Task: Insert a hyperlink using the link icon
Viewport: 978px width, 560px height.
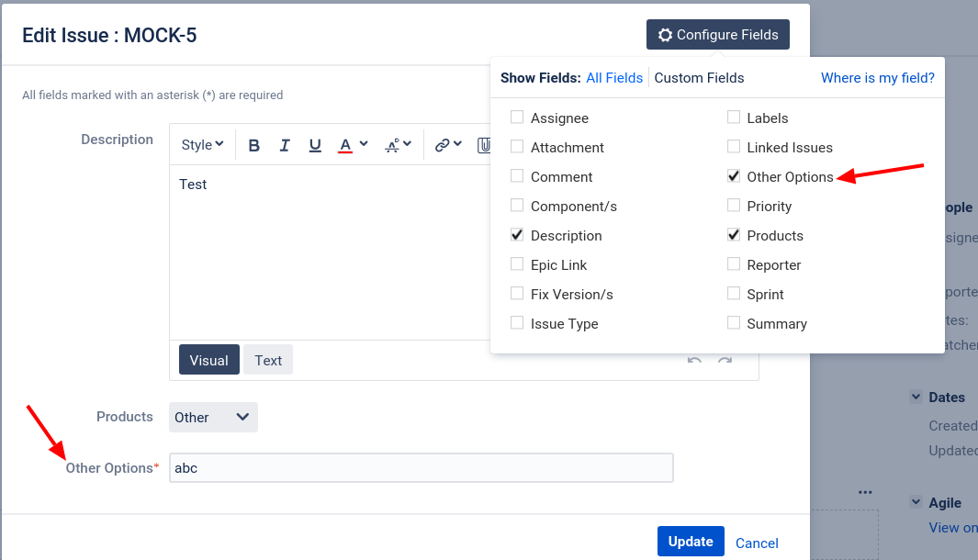Action: (x=444, y=145)
